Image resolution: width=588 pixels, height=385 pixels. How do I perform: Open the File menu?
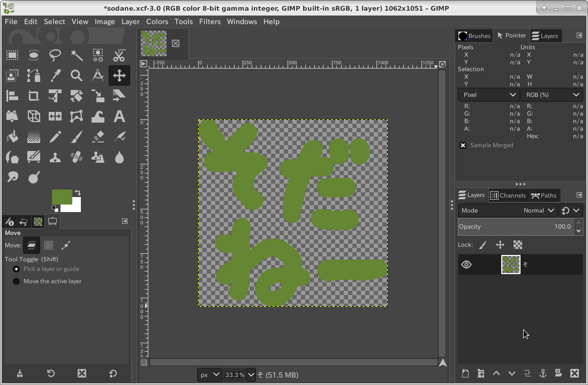tap(11, 22)
